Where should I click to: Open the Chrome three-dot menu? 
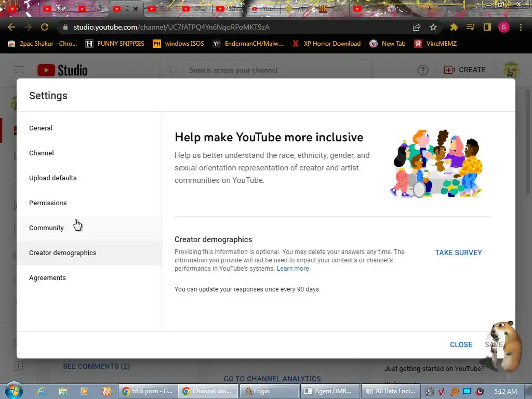pyautogui.click(x=521, y=27)
